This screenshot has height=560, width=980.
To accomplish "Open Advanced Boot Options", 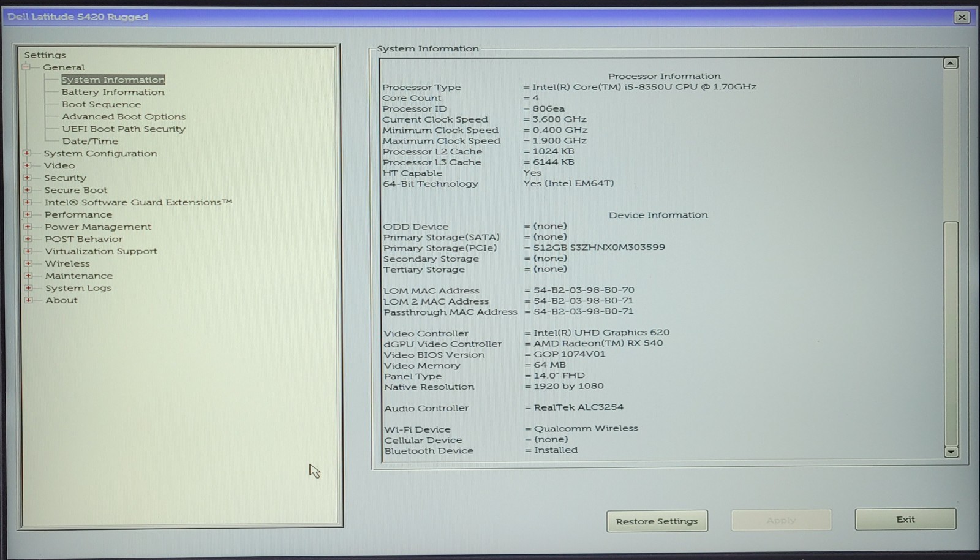I will (124, 116).
